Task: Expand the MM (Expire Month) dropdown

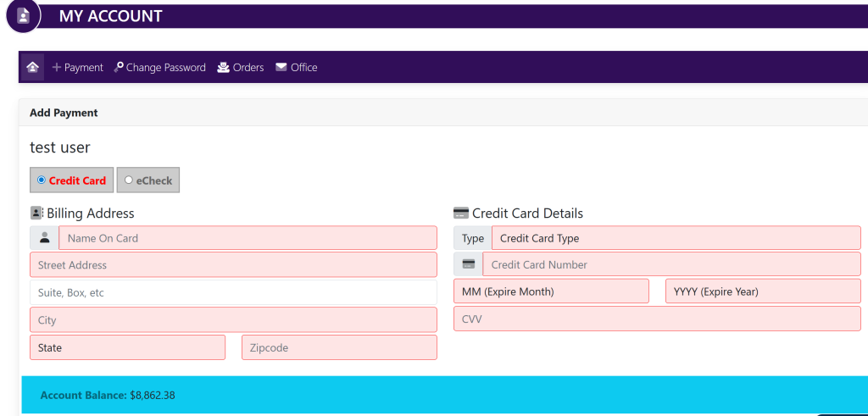Action: 551,291
